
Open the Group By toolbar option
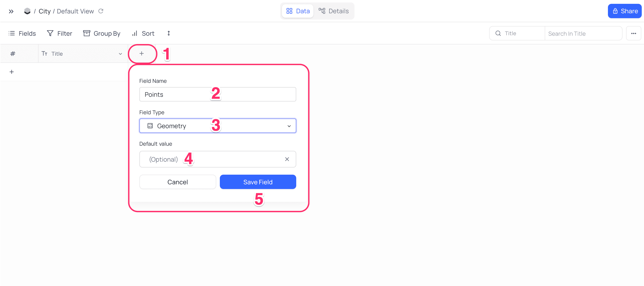102,33
